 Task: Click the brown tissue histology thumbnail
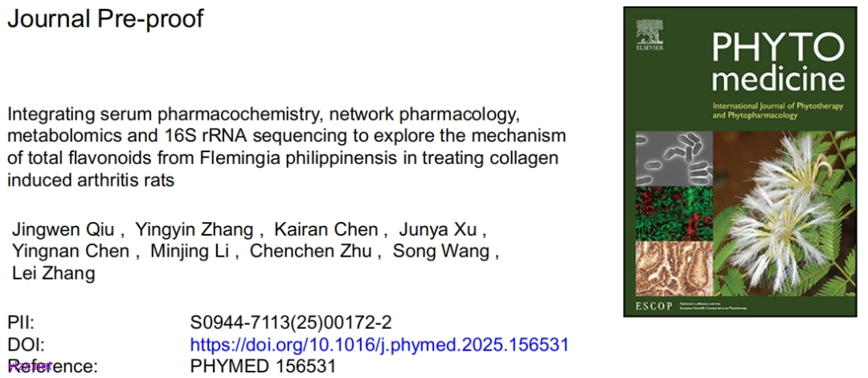(663, 267)
